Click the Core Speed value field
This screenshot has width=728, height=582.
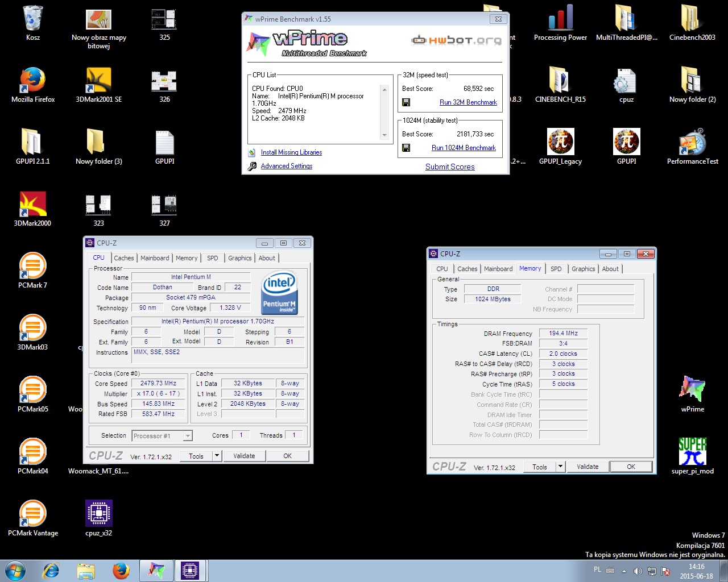click(x=159, y=384)
